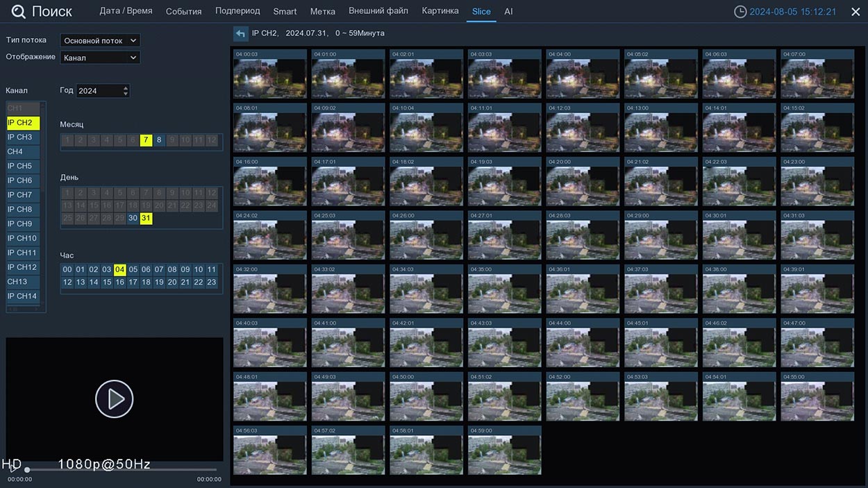Viewport: 868px width, 488px height.
Task: Go to the Внешний файл tab
Action: click(378, 11)
